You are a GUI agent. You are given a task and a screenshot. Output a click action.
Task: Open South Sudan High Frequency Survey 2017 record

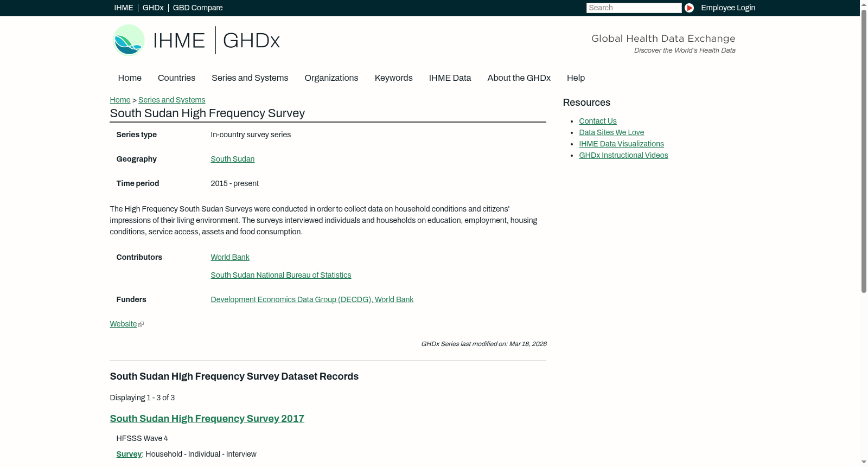pos(207,419)
